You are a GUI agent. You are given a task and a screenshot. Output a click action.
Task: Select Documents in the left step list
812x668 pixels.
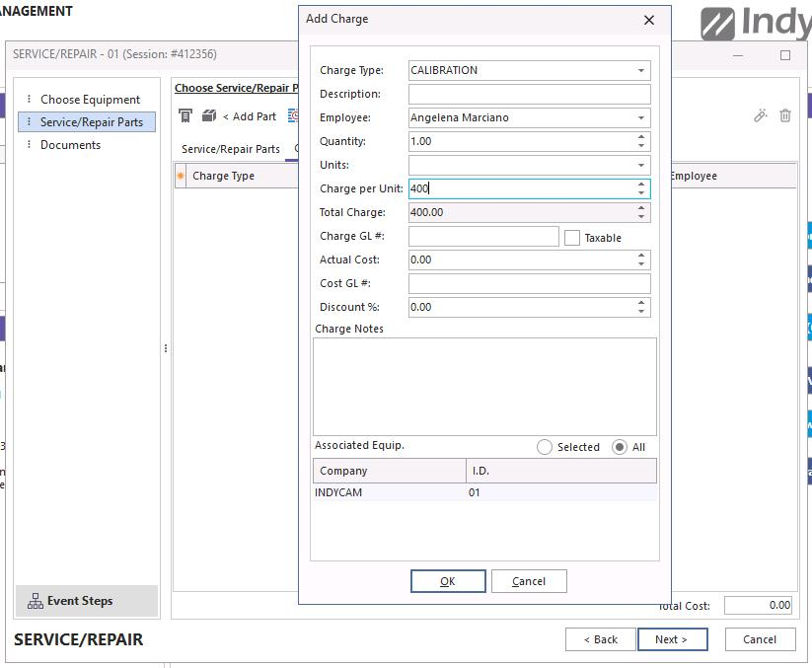[x=70, y=145]
